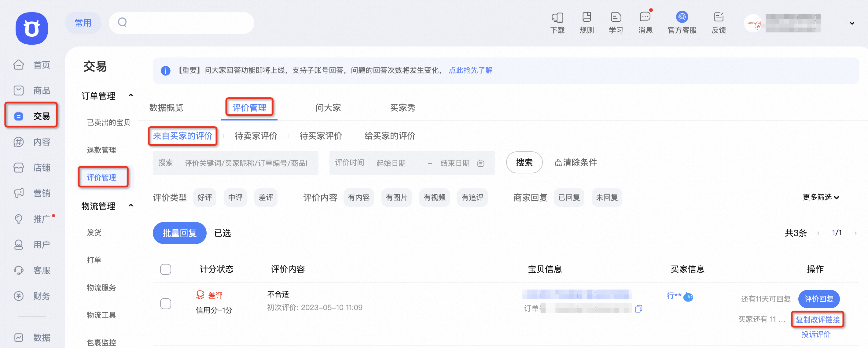The image size is (868, 348).
Task: Click the 批量回复 batch reply button
Action: 179,233
